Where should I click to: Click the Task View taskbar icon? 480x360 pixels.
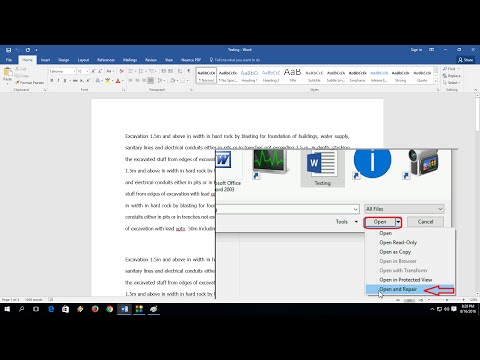pos(36,309)
